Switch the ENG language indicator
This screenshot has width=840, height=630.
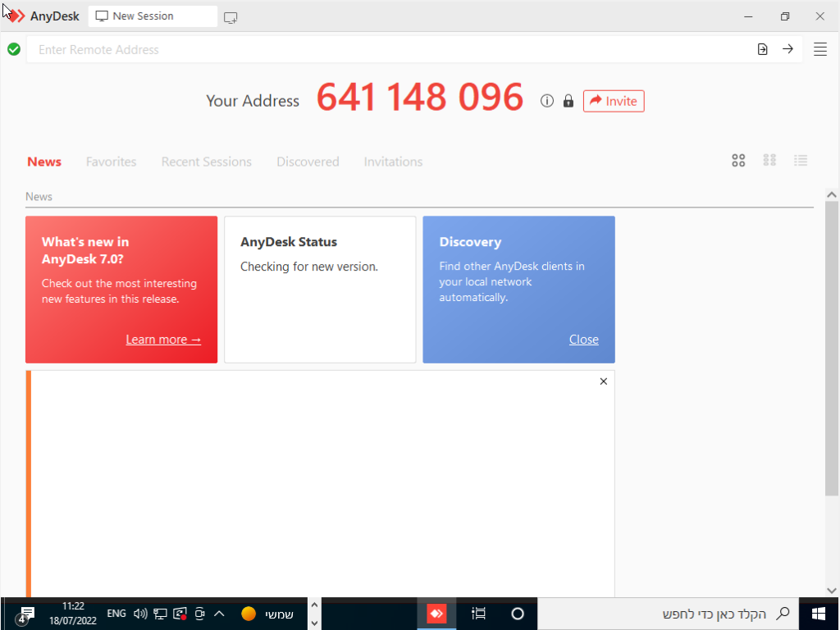pos(116,614)
